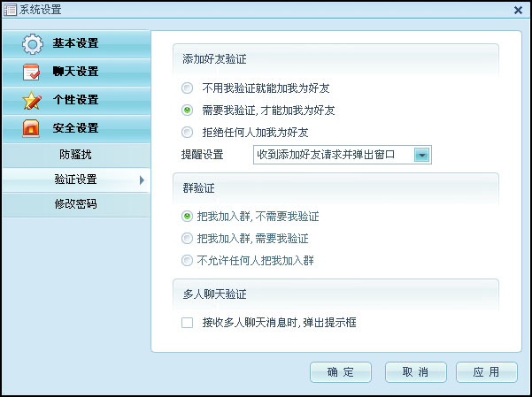Switch to 修改密码 in the sidebar

pos(75,203)
